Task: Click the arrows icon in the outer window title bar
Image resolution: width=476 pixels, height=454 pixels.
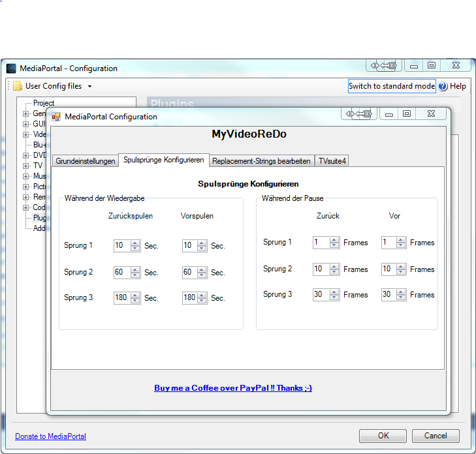Action: tap(384, 65)
